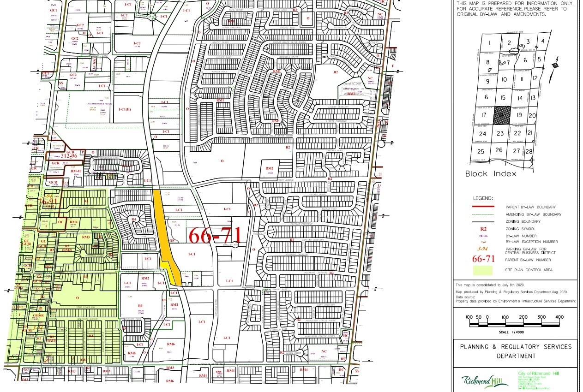This screenshot has height=392, width=583.
Task: Click the red R2 zoning symbol in legend
Action: [483, 229]
